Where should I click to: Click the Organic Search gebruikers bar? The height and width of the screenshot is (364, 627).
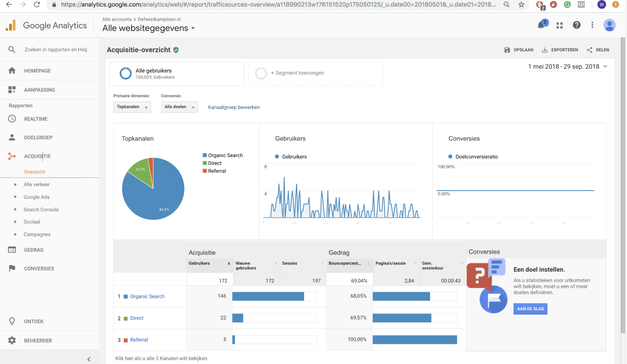pyautogui.click(x=268, y=296)
